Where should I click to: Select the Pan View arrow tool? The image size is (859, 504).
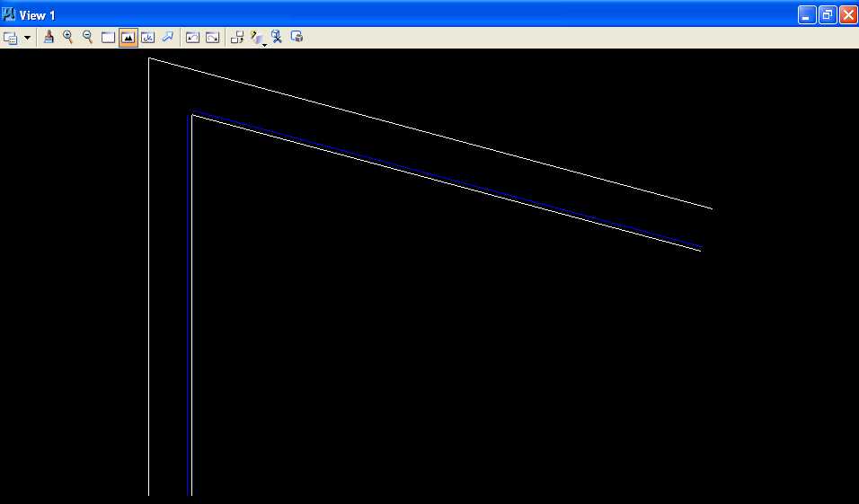[167, 37]
